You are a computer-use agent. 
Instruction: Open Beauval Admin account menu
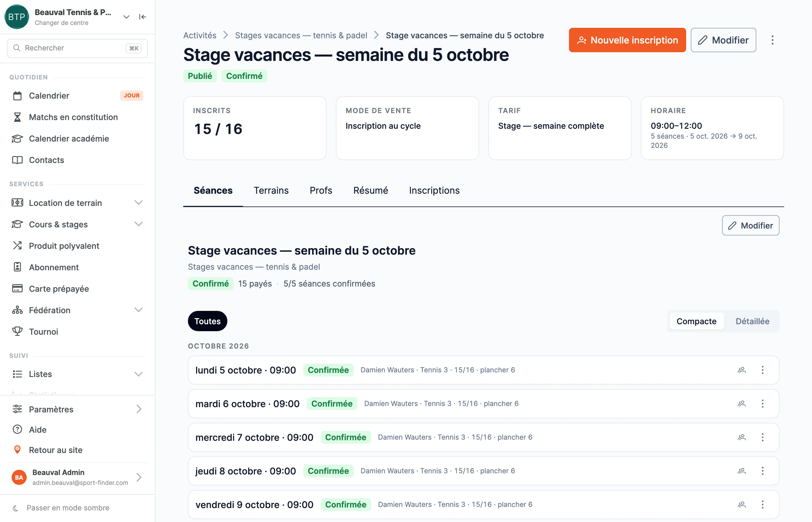coord(78,477)
